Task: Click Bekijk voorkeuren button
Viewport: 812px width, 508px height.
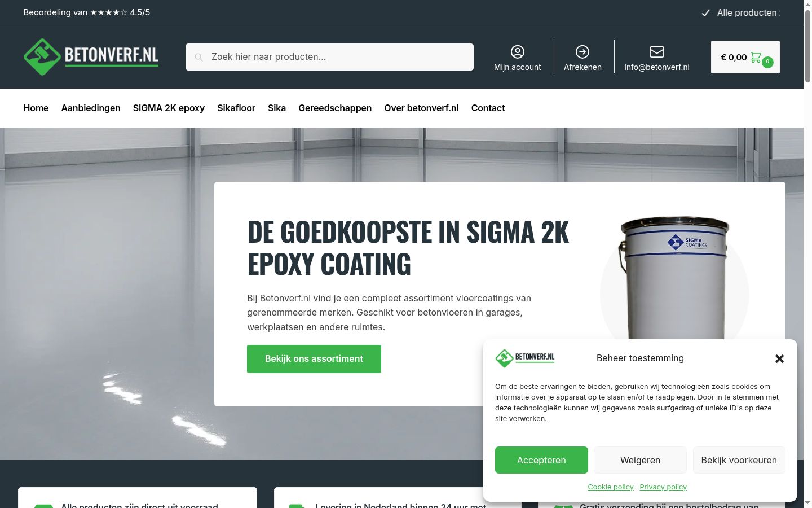Action: click(x=739, y=460)
